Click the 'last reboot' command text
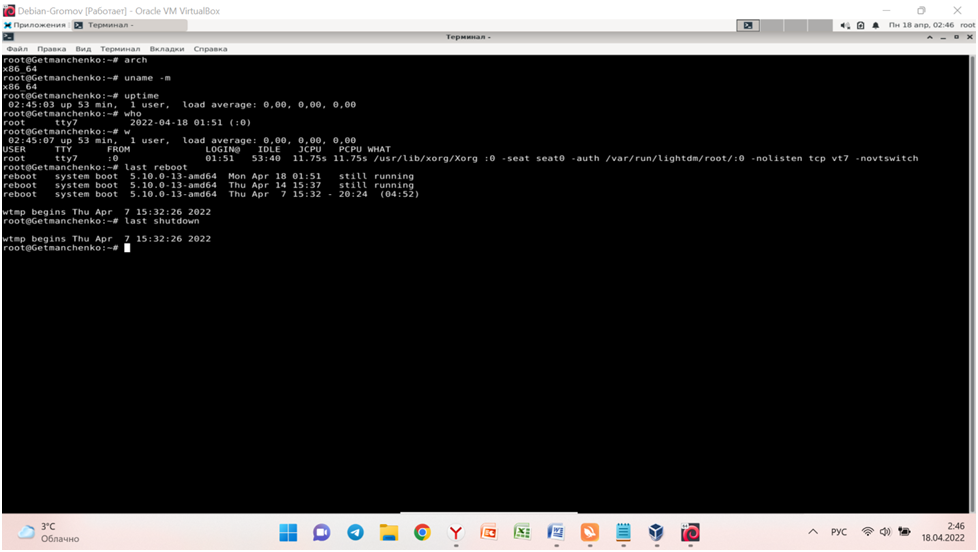 [x=155, y=167]
